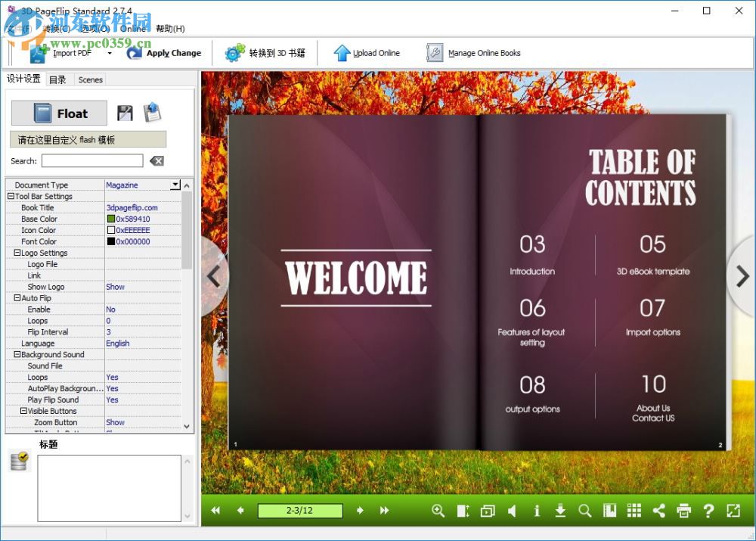Click the save template floppy icon

click(125, 113)
